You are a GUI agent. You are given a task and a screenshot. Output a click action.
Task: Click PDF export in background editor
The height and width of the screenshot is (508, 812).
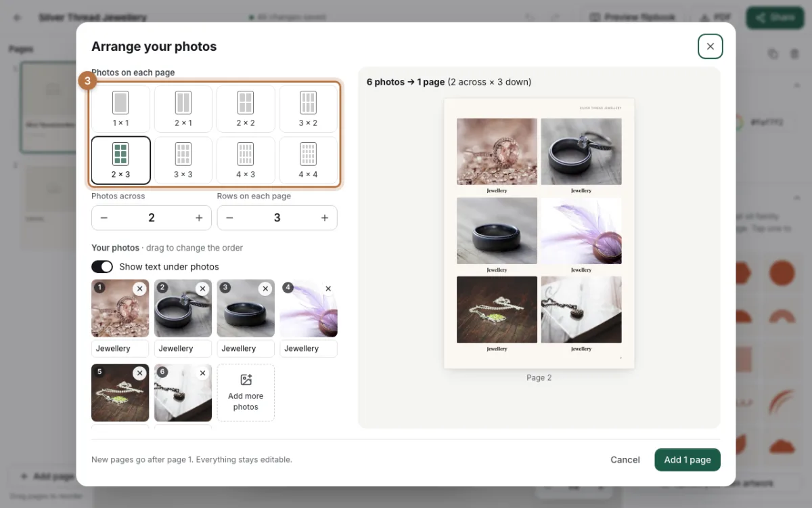[715, 18]
